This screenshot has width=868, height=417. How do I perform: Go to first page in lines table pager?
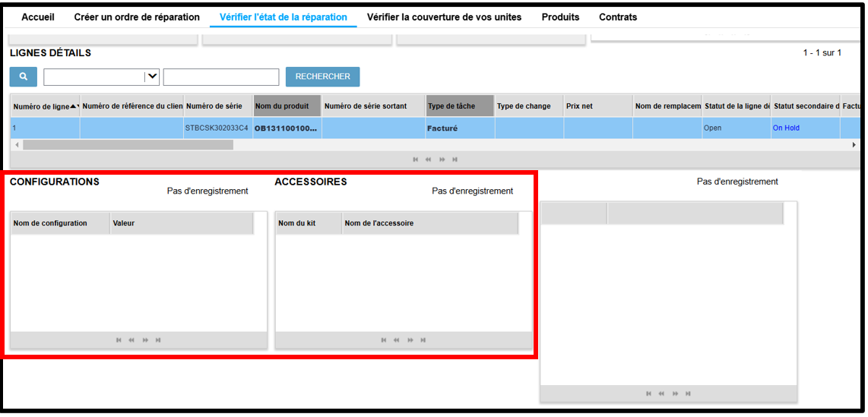point(415,160)
